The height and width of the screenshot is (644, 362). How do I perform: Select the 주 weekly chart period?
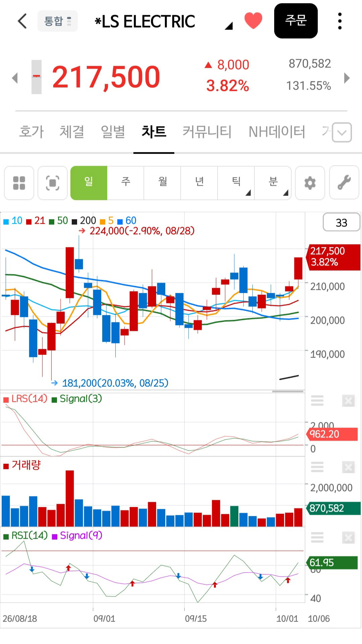[126, 183]
